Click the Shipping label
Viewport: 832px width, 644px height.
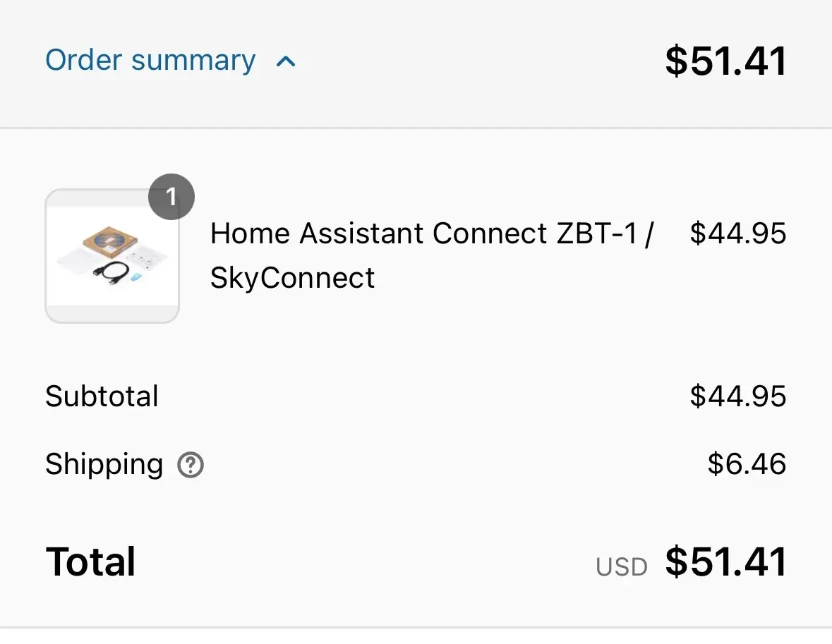pyautogui.click(x=104, y=465)
